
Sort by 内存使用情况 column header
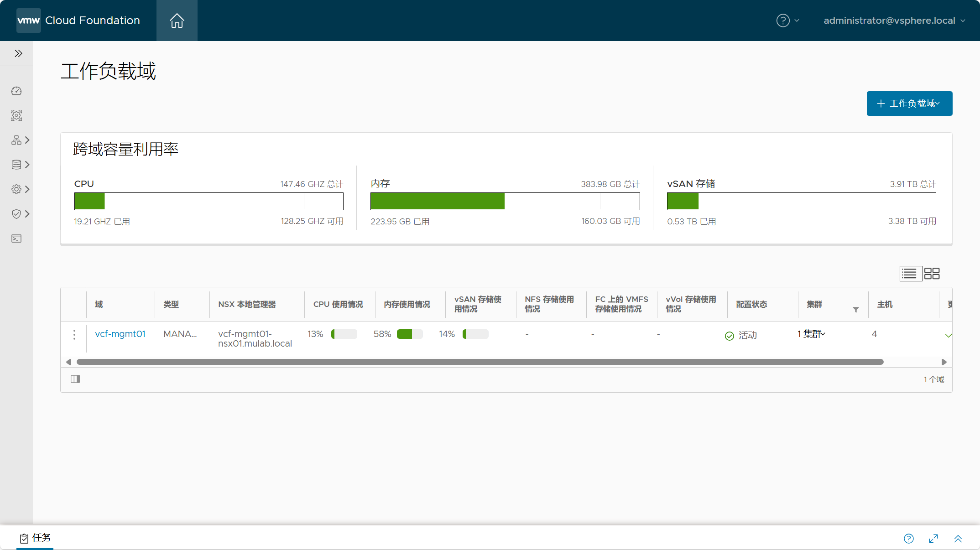[x=407, y=304]
